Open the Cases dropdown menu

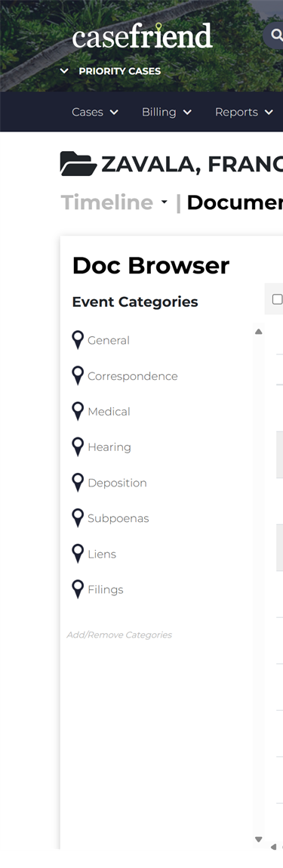click(x=95, y=112)
